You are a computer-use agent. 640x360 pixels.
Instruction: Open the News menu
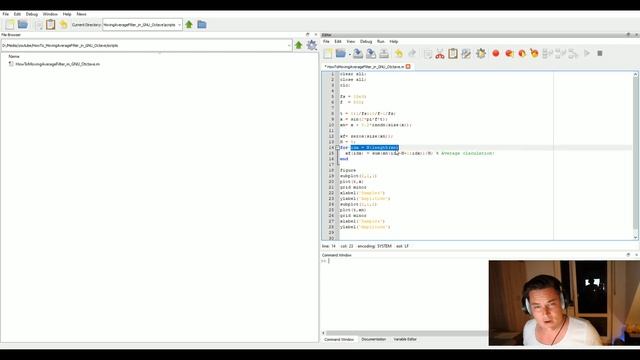click(x=82, y=14)
